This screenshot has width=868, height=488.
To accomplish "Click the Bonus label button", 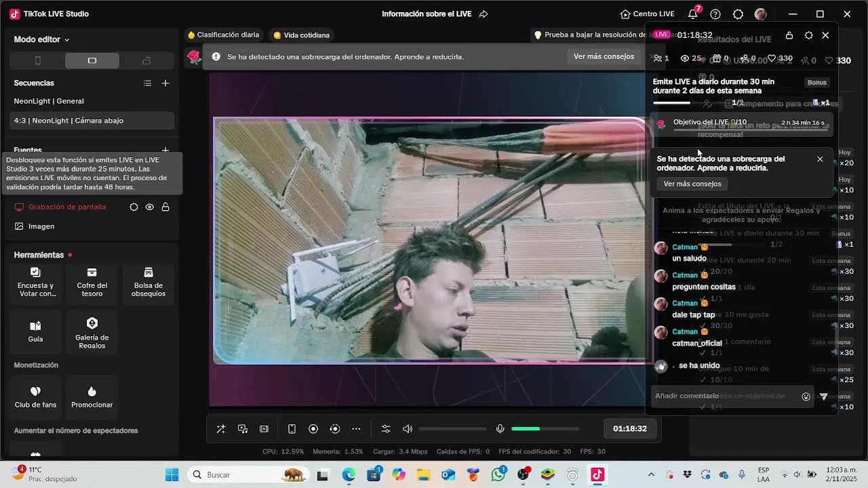I will [x=816, y=83].
